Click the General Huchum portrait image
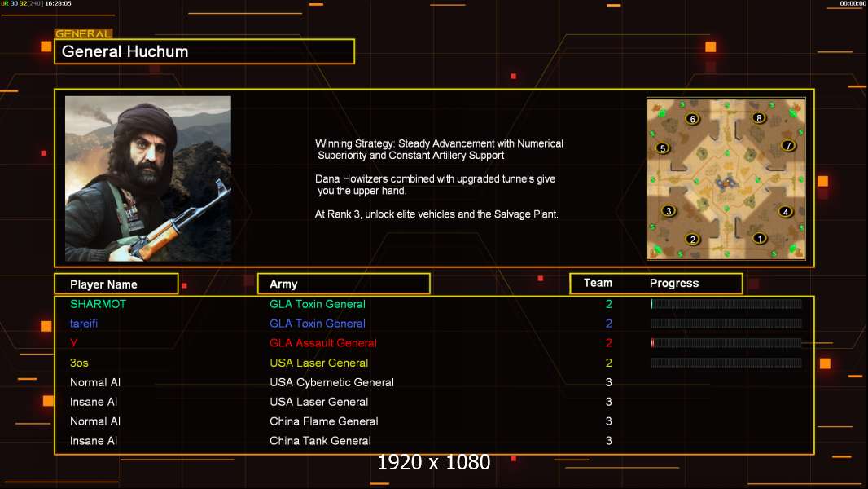 [148, 178]
